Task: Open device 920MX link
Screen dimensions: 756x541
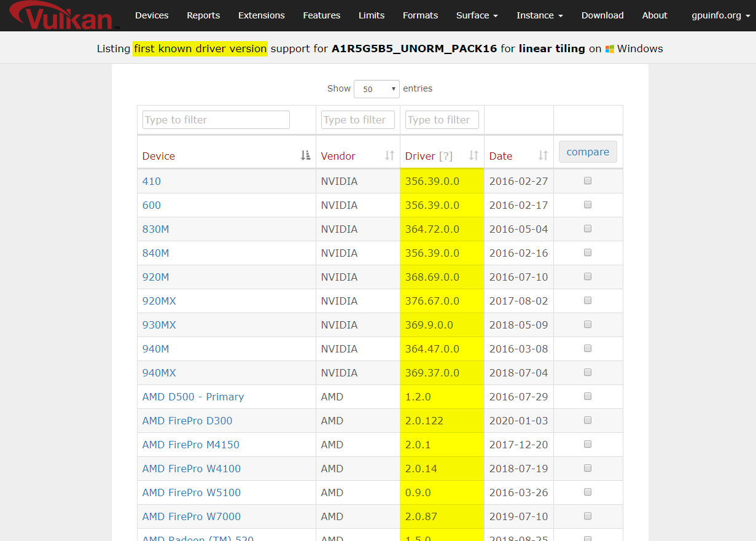Action: click(x=159, y=301)
